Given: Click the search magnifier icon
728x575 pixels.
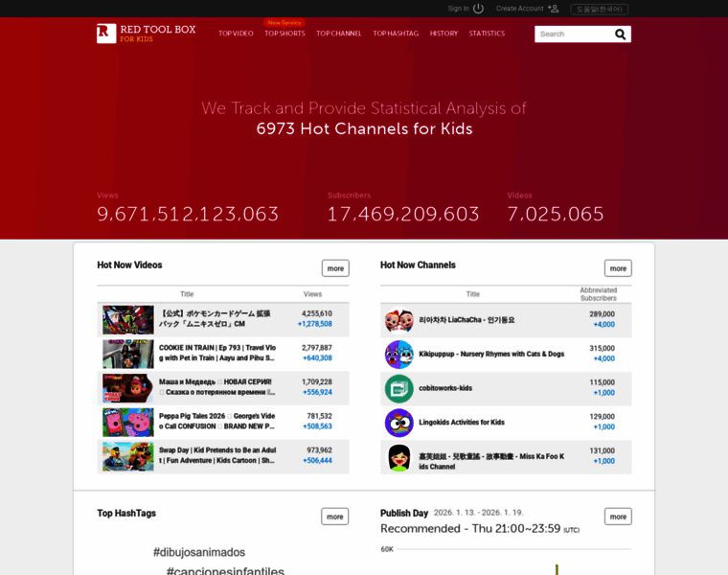Looking at the screenshot, I should click(621, 34).
